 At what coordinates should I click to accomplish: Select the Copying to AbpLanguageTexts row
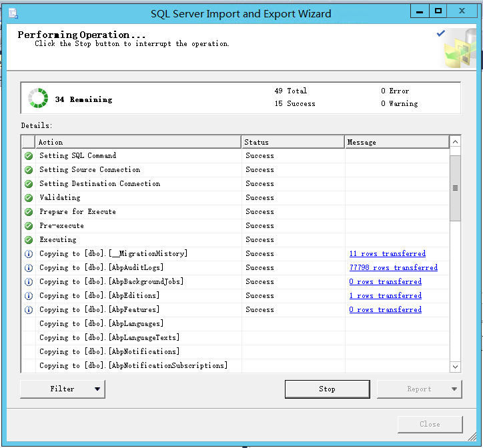[235, 337]
